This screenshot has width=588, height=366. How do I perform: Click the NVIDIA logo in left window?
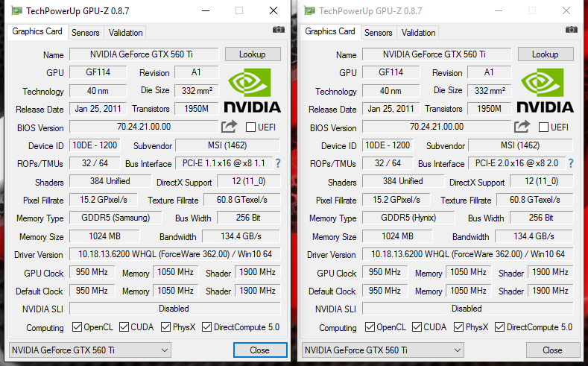pyautogui.click(x=253, y=90)
